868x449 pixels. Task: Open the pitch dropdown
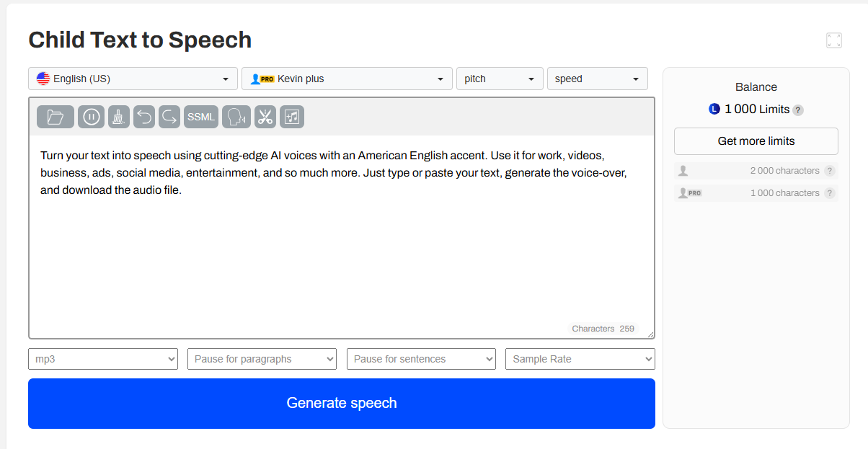click(x=500, y=78)
